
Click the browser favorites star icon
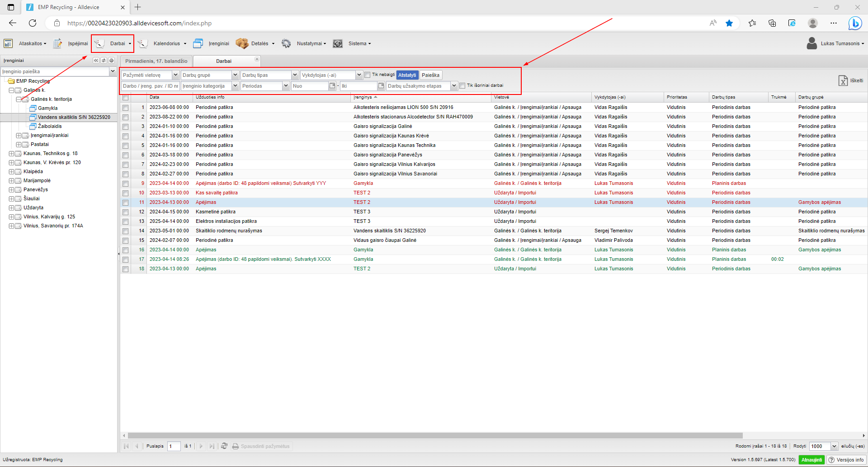point(729,23)
